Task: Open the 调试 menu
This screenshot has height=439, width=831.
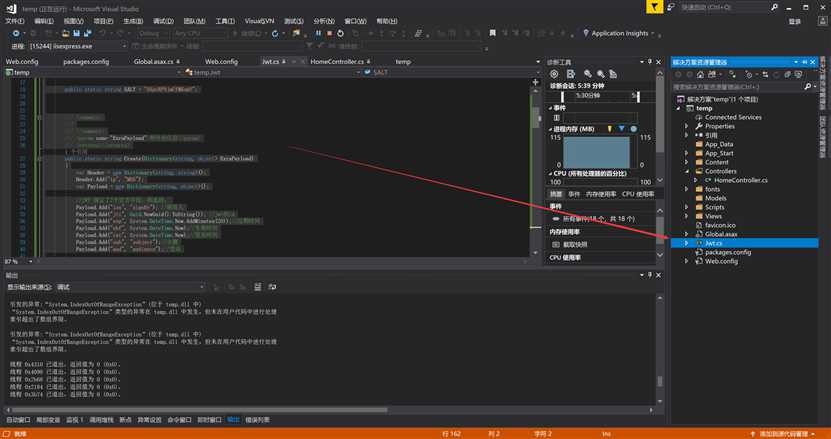Action: 163,21
